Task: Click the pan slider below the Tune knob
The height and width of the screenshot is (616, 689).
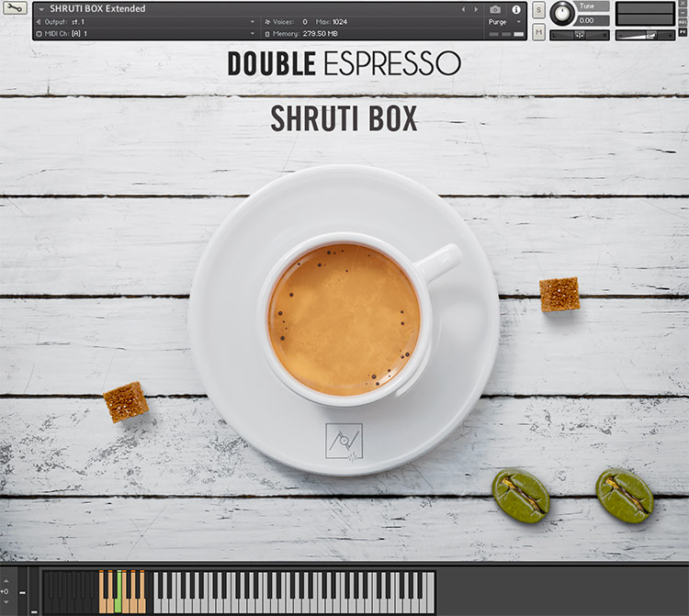Action: (580, 35)
